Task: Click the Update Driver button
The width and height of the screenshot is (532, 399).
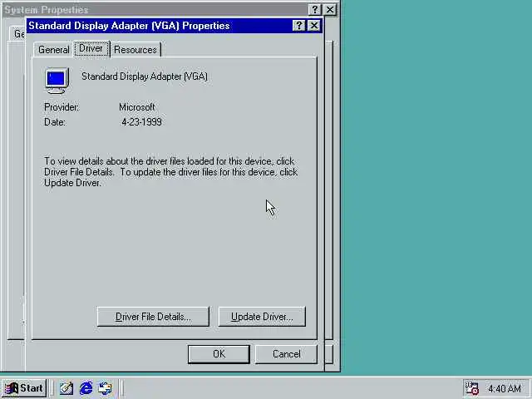Action: 262,317
